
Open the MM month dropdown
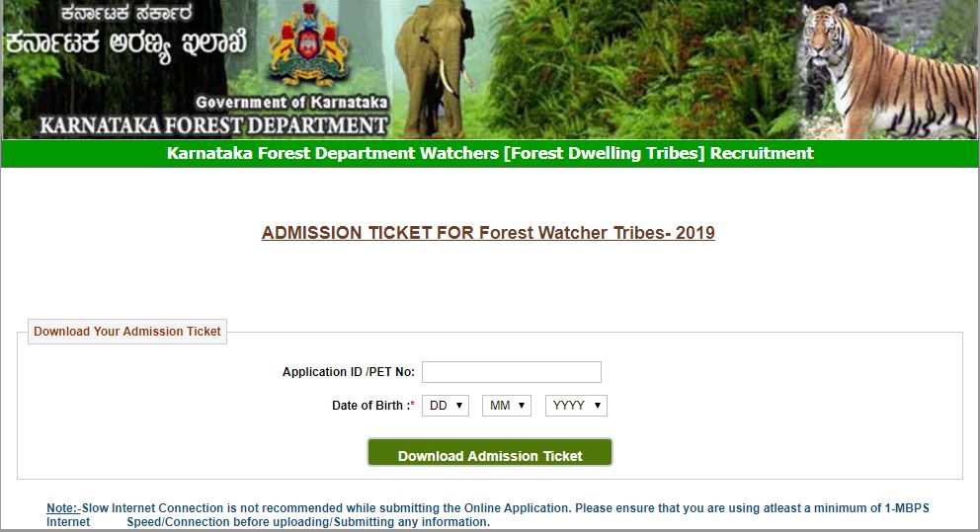[507, 406]
